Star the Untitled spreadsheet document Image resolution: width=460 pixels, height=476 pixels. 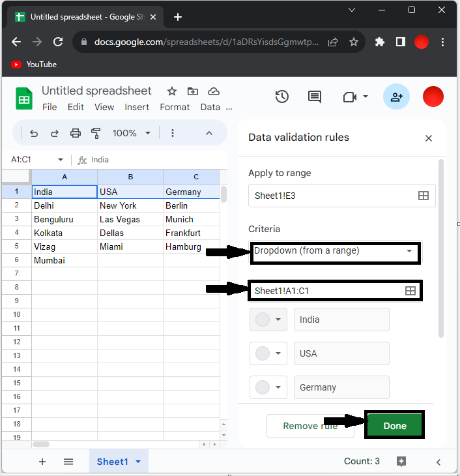172,91
